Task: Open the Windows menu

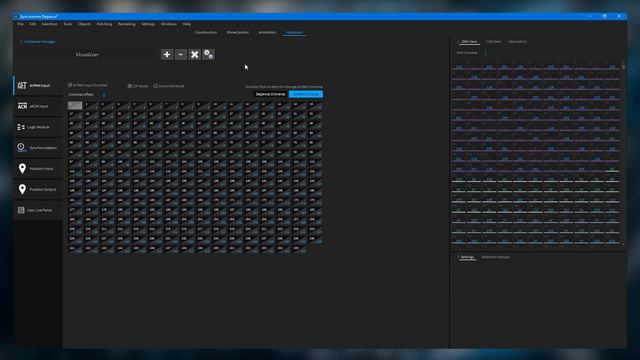Action: coord(169,24)
